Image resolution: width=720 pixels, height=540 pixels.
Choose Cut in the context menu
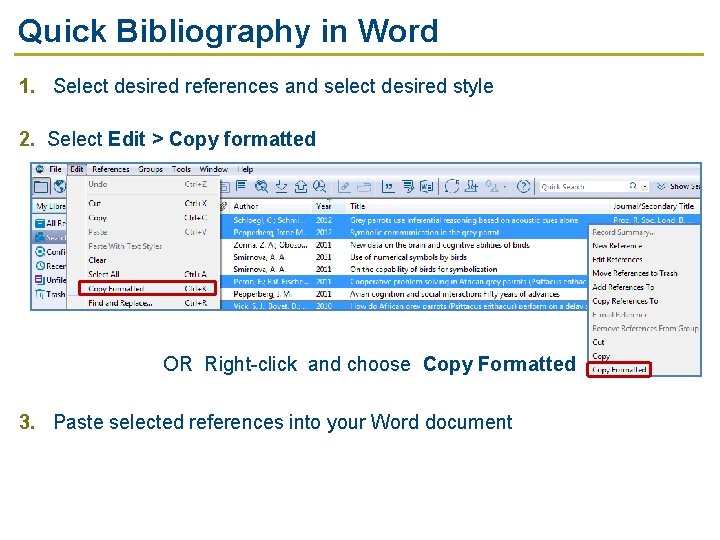pos(645,342)
